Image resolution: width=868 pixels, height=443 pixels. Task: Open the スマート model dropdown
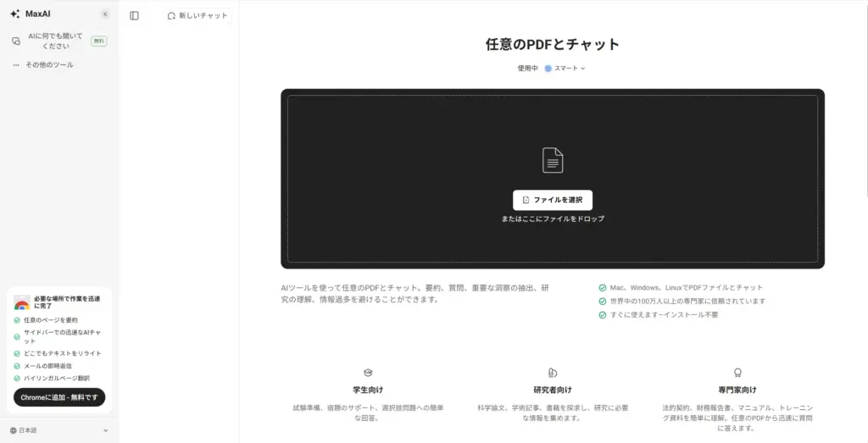point(565,68)
